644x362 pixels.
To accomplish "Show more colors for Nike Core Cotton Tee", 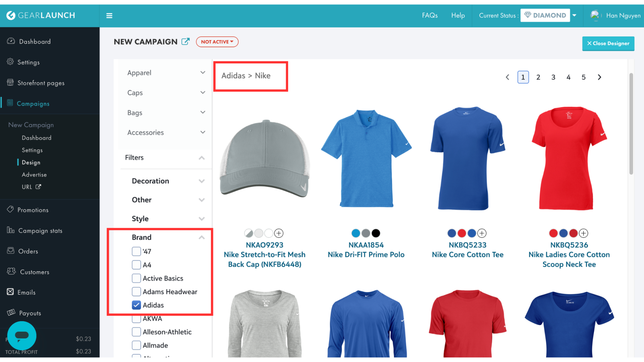I will point(482,233).
